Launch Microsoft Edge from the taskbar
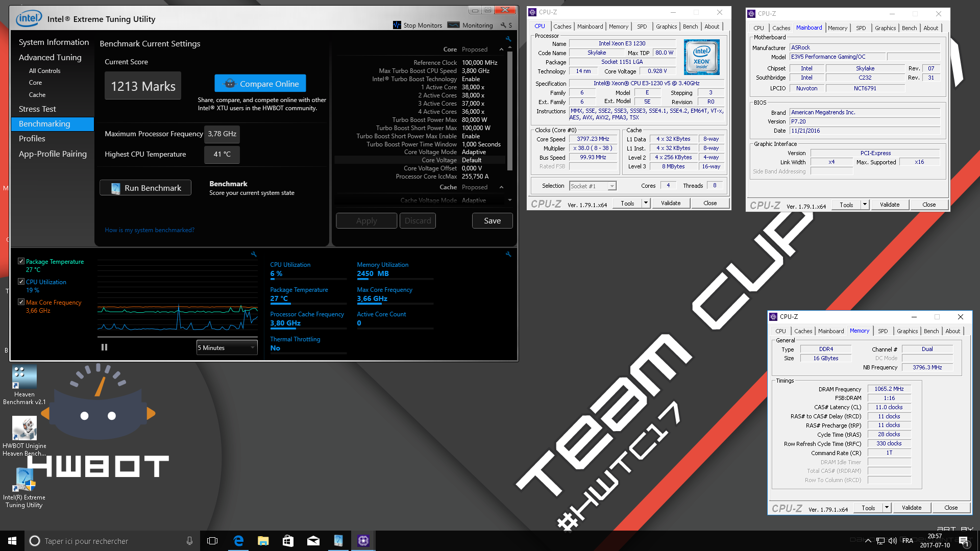980x551 pixels. 238,541
